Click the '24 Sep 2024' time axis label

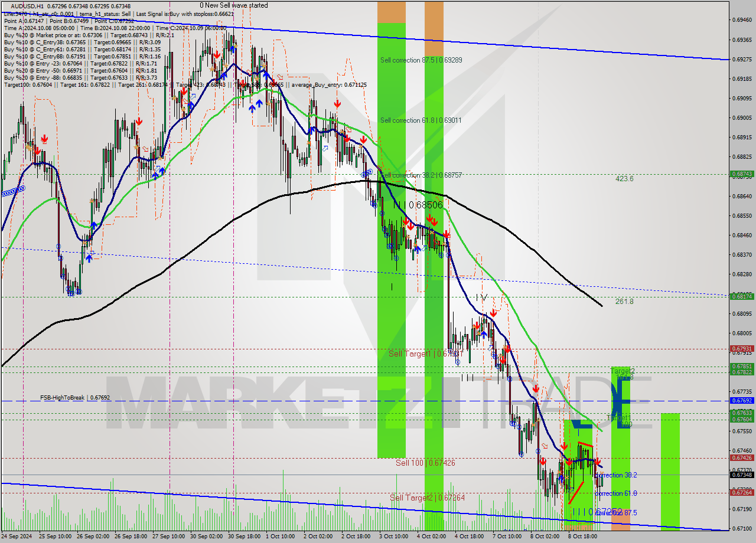[17, 537]
